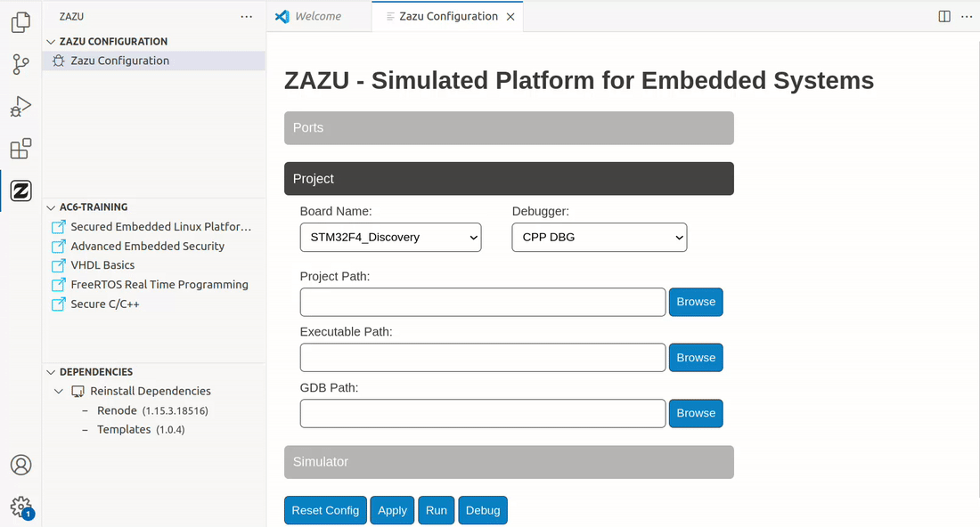The height and width of the screenshot is (527, 980).
Task: Open editor more actions ellipsis
Action: pyautogui.click(x=967, y=16)
